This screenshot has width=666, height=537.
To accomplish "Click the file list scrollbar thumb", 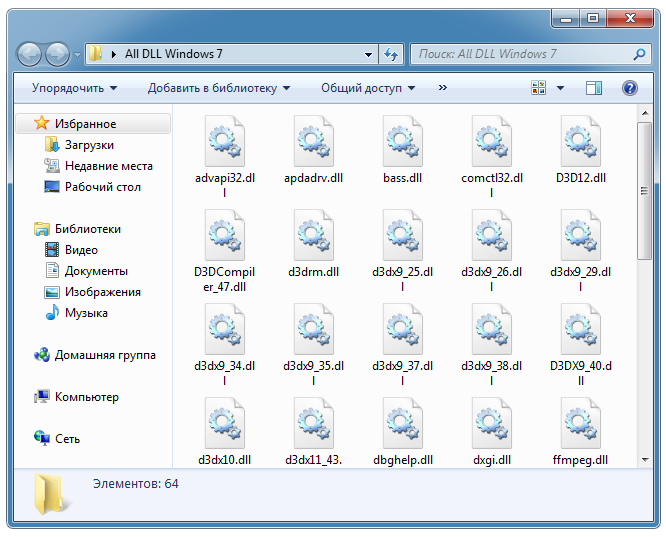I will [x=644, y=190].
